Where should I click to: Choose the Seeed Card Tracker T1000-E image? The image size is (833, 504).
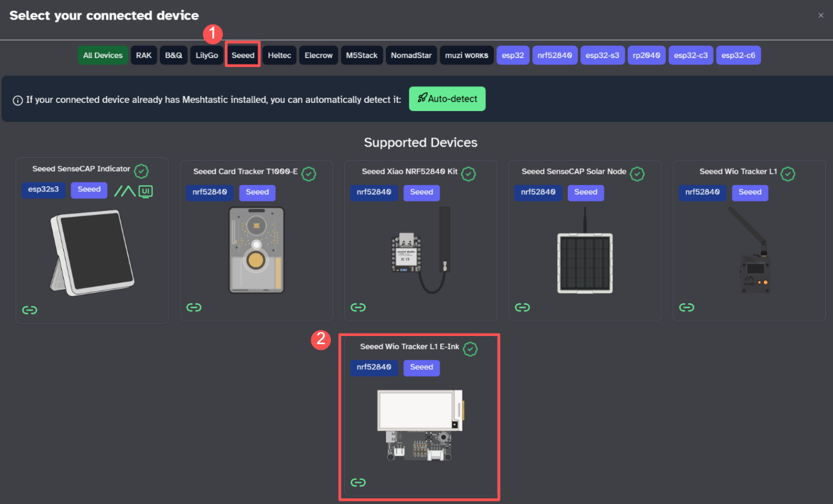coord(256,250)
